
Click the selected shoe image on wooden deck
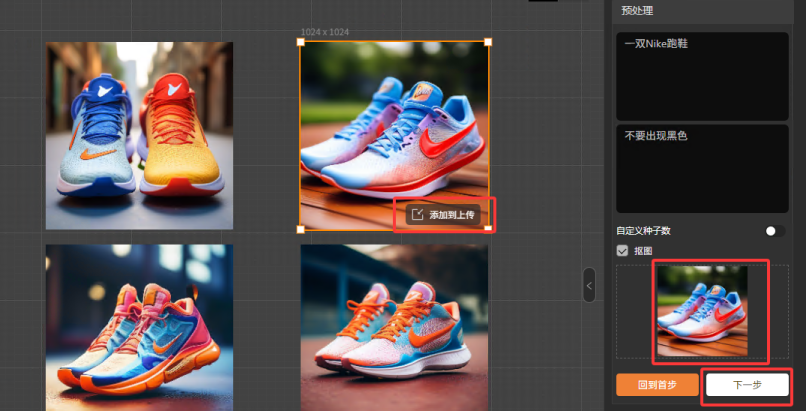pyautogui.click(x=394, y=120)
